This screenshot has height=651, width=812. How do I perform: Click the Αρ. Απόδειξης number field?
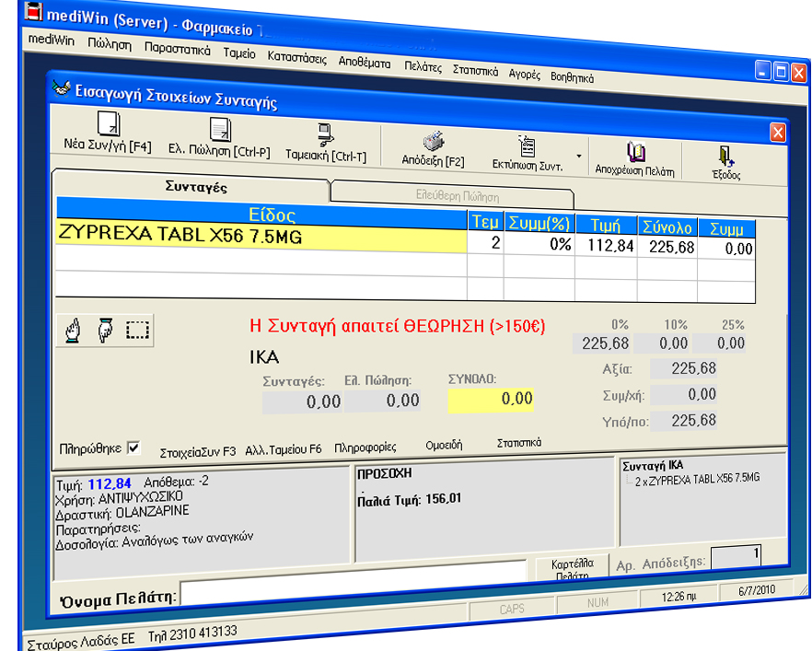pos(736,556)
